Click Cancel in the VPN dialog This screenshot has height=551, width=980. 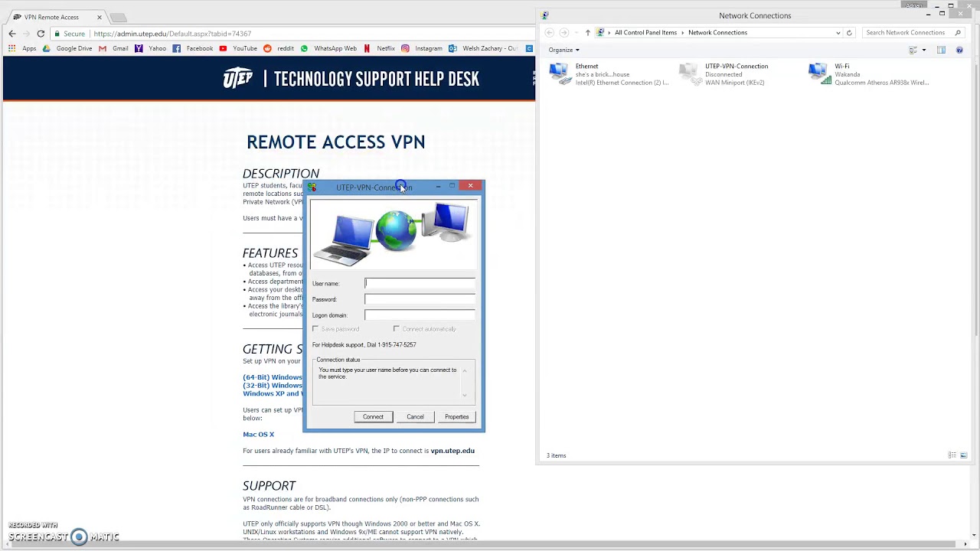pos(415,416)
